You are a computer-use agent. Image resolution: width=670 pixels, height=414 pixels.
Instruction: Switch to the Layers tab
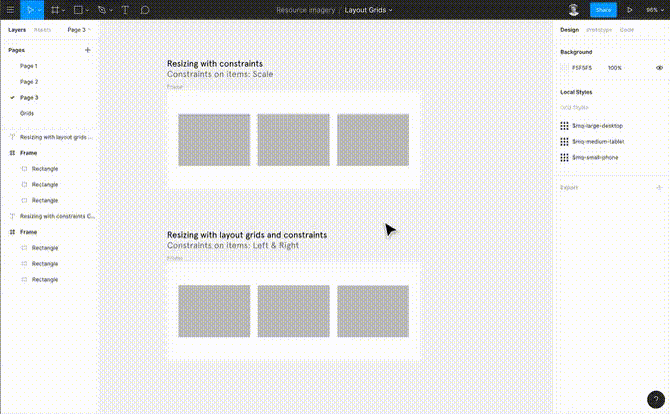[17, 30]
